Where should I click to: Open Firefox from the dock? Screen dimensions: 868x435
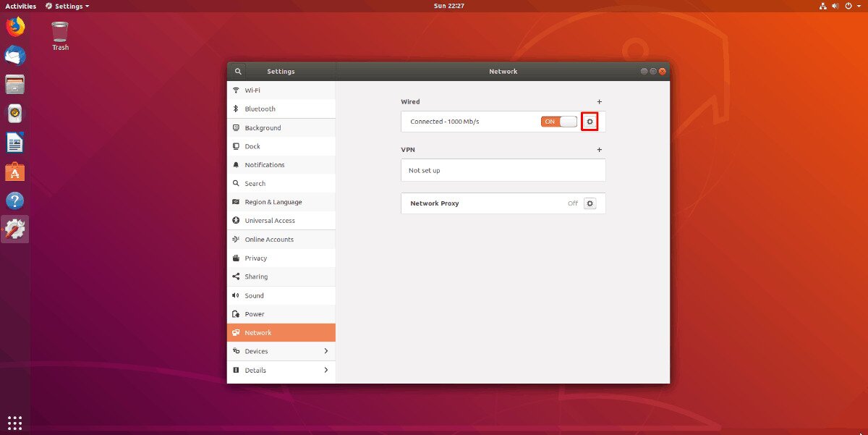pyautogui.click(x=15, y=28)
